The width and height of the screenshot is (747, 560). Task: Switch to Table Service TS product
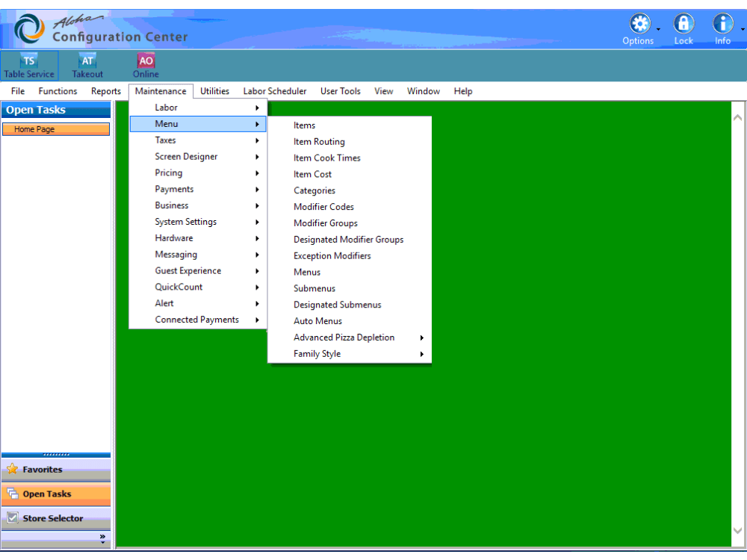coord(29,66)
